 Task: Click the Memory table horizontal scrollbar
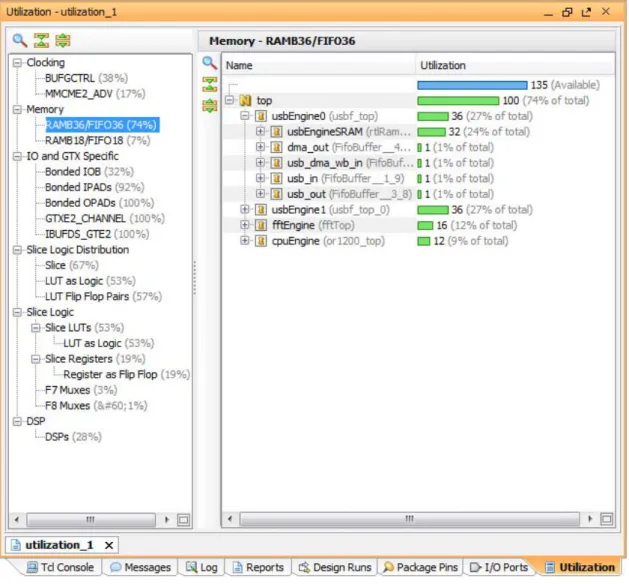tap(409, 519)
